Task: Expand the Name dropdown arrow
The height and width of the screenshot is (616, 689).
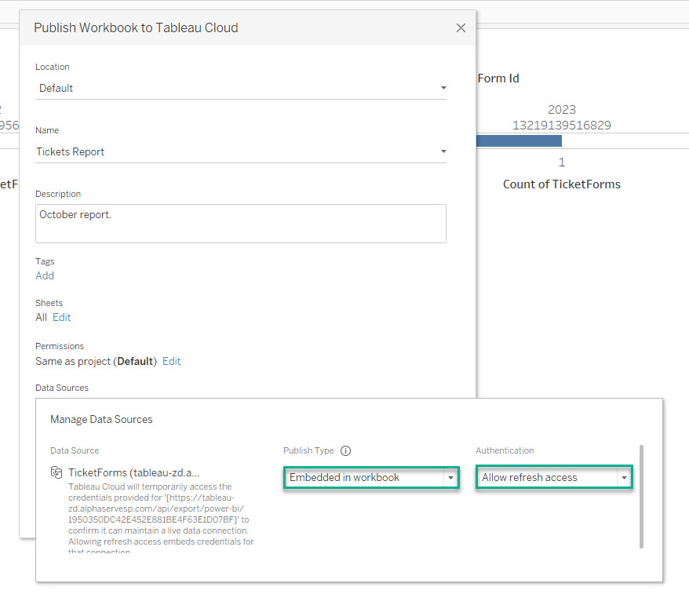Action: (x=443, y=151)
